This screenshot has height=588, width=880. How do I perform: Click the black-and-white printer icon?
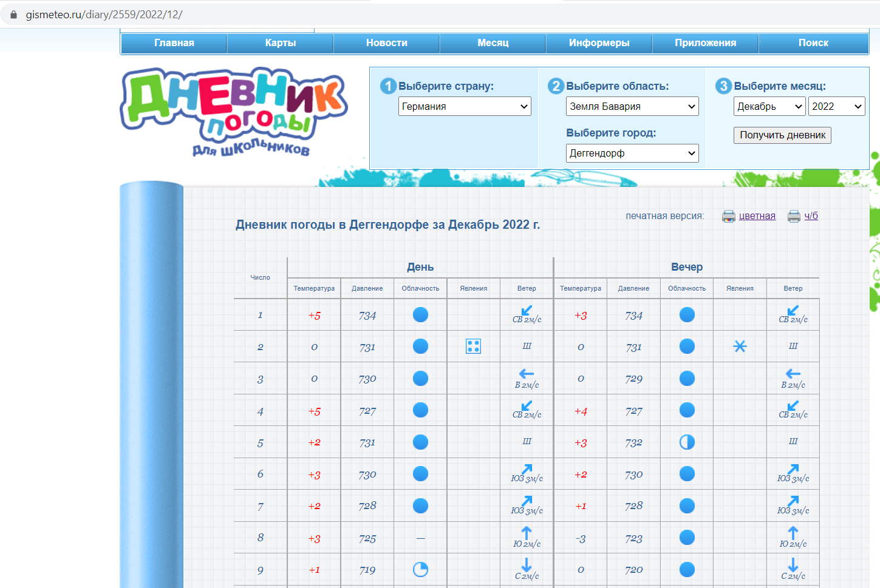[794, 216]
